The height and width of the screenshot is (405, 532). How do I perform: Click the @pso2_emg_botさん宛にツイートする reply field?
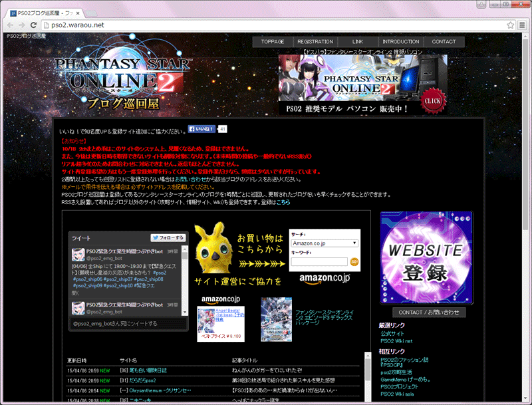(x=128, y=324)
